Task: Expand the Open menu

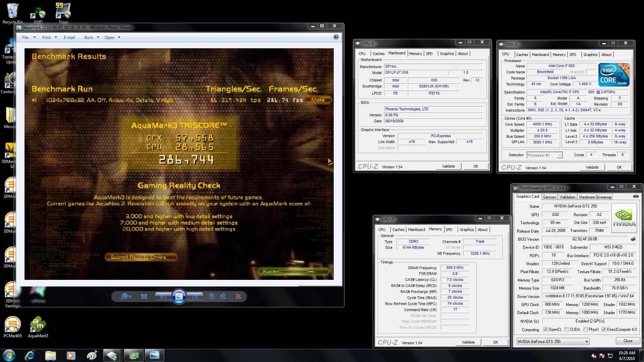Action: click(x=112, y=37)
